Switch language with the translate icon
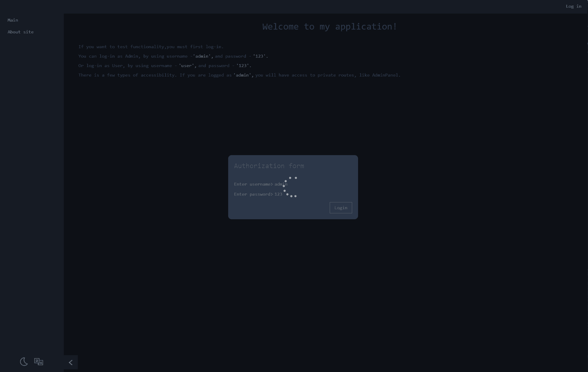Image resolution: width=588 pixels, height=372 pixels. click(39, 362)
